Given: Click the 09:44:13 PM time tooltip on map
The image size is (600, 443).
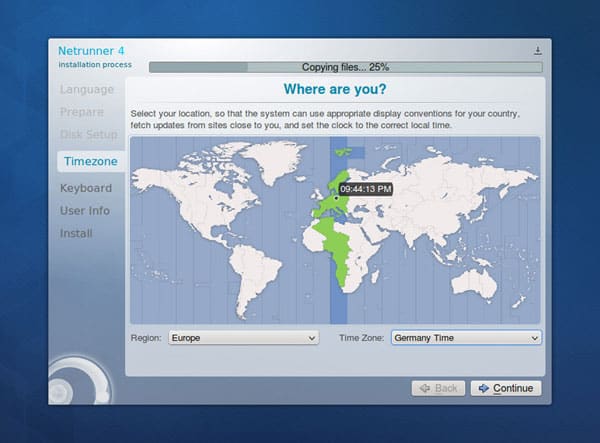Looking at the screenshot, I should click(365, 189).
